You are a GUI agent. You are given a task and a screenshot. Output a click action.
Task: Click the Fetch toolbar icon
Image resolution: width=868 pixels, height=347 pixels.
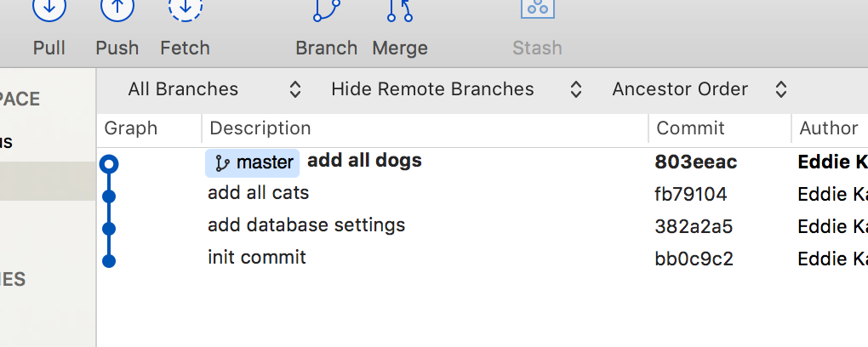tap(185, 9)
